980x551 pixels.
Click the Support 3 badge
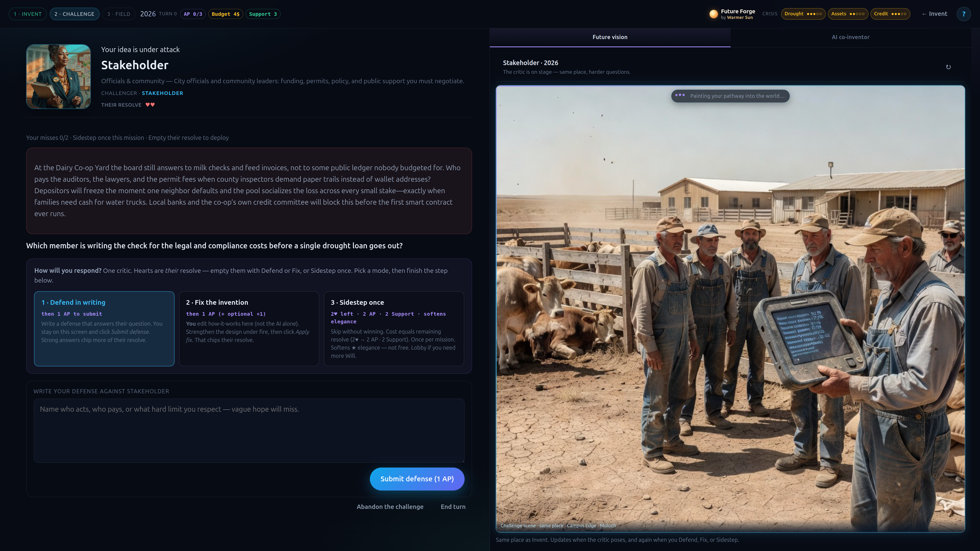pos(263,14)
